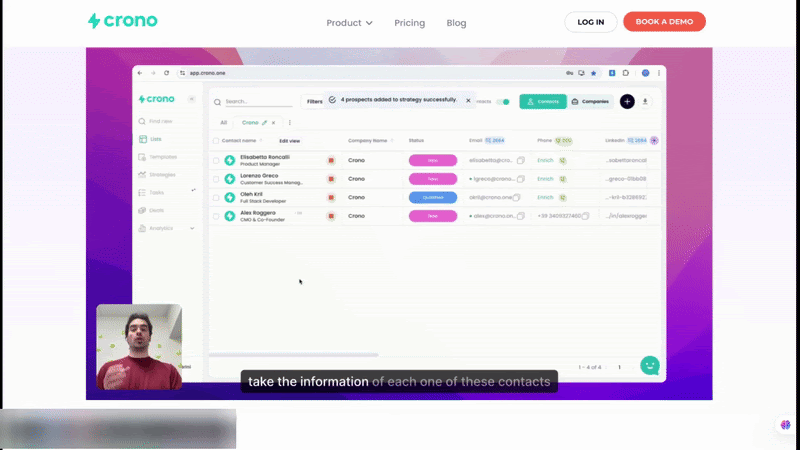Open the Templates sidebar item
Viewport: 800px width, 450px height.
tap(158, 157)
